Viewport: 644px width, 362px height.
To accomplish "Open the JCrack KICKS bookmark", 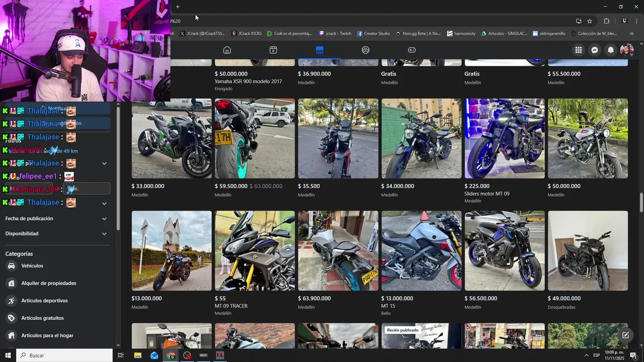I will (x=247, y=34).
